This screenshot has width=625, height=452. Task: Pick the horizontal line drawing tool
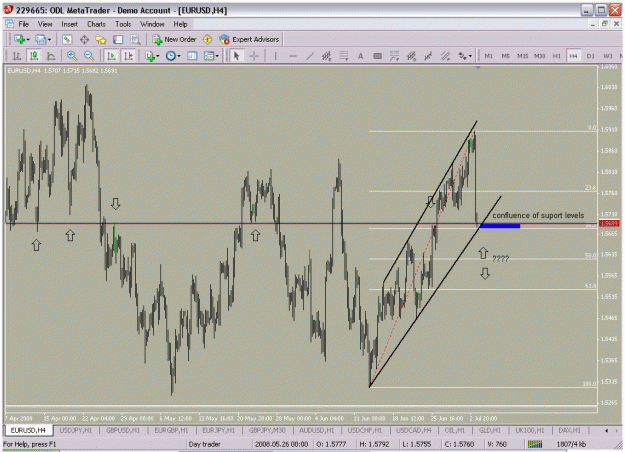click(x=292, y=56)
